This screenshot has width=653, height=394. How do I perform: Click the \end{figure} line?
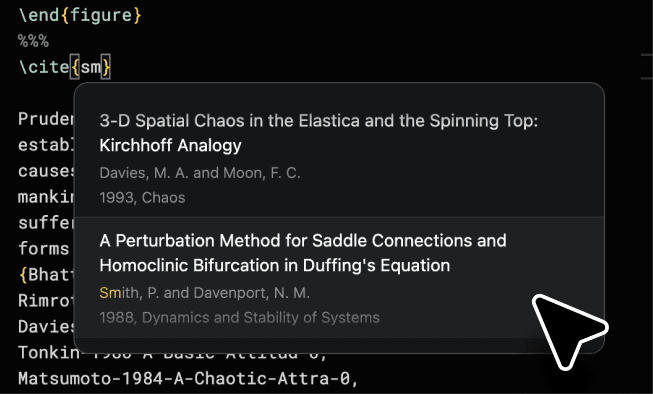click(x=80, y=15)
